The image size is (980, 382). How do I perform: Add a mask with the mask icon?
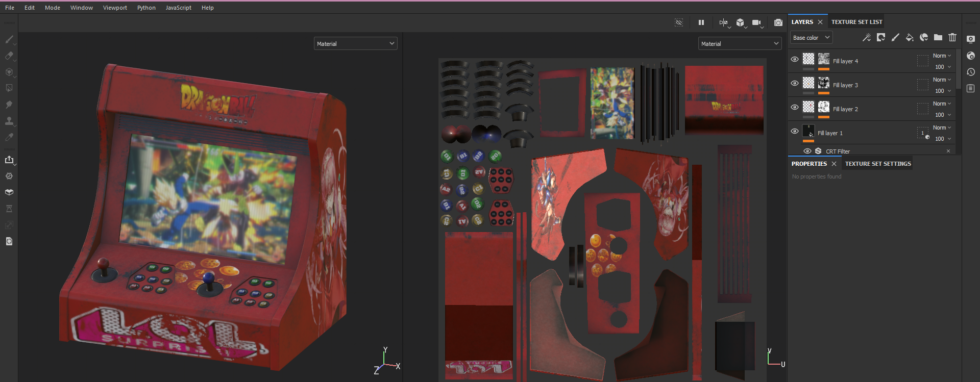coord(881,37)
